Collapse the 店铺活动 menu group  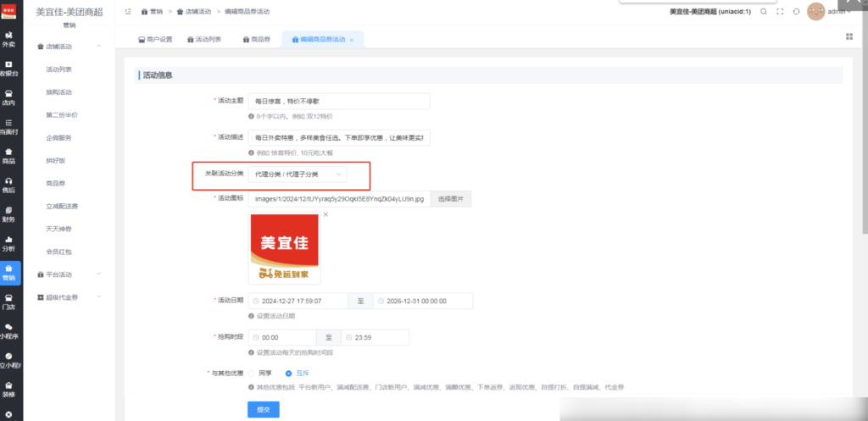coord(99,47)
